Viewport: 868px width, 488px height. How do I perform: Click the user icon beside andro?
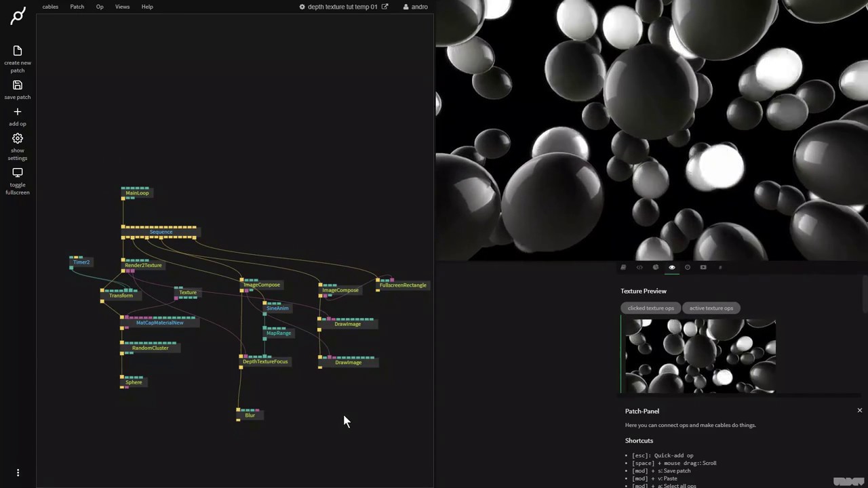point(406,7)
